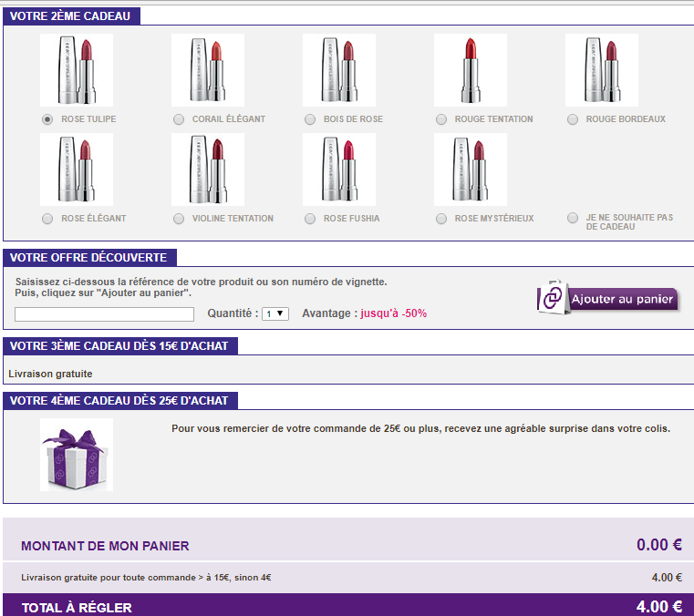Click the Corail Élégant lipstick image
Viewport: 694px width, 616px height.
(x=208, y=70)
